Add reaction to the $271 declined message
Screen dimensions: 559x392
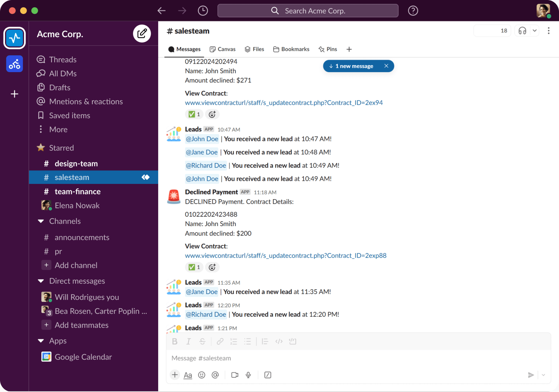pos(212,114)
